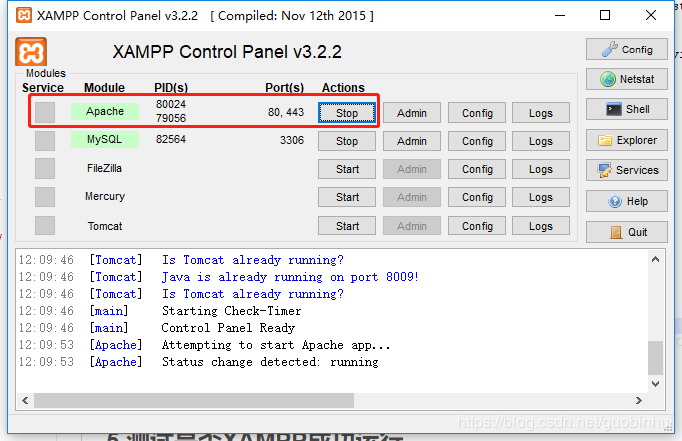Open MySQL Config options
682x441 pixels.
click(477, 141)
